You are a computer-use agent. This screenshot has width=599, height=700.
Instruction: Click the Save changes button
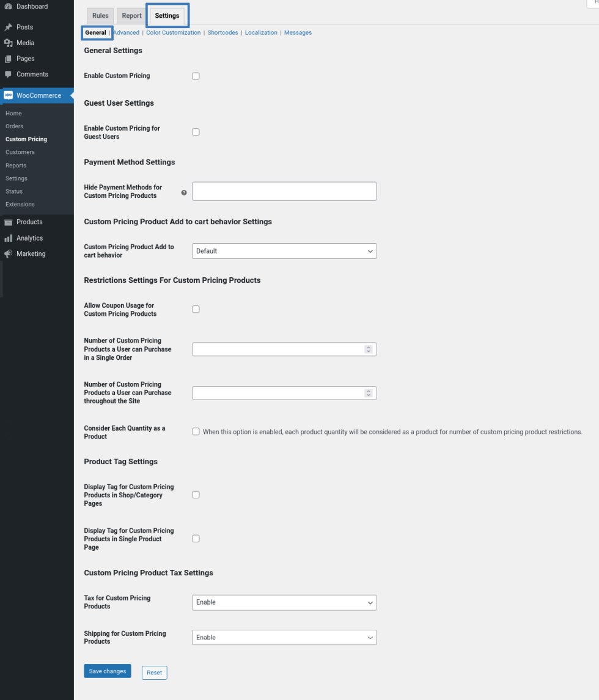tap(108, 671)
